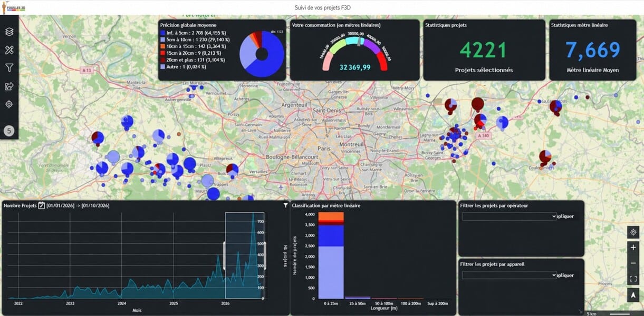Click the funnel icon on the Nombre Projets chart

[285, 205]
